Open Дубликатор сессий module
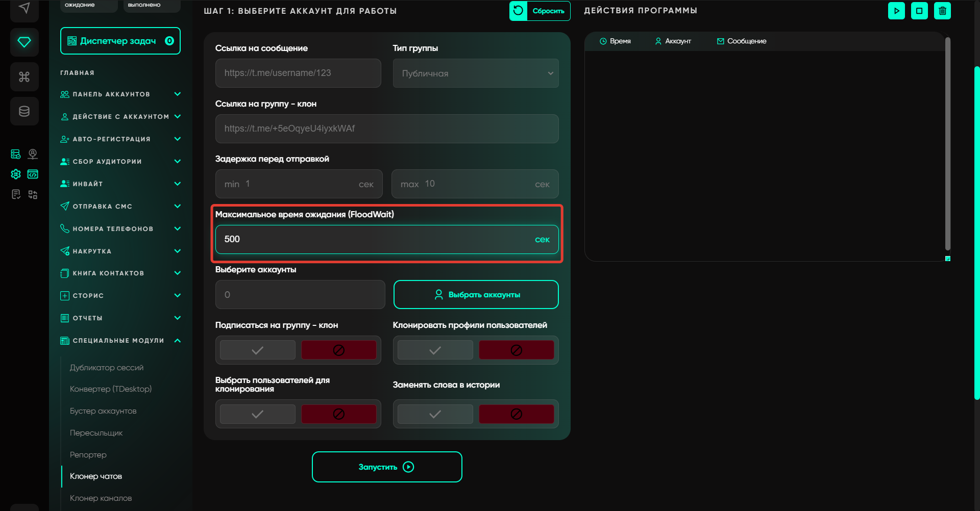 tap(107, 368)
